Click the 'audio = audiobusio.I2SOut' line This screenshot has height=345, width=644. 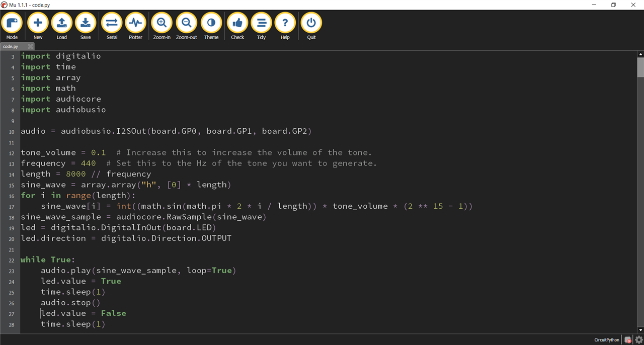click(166, 131)
